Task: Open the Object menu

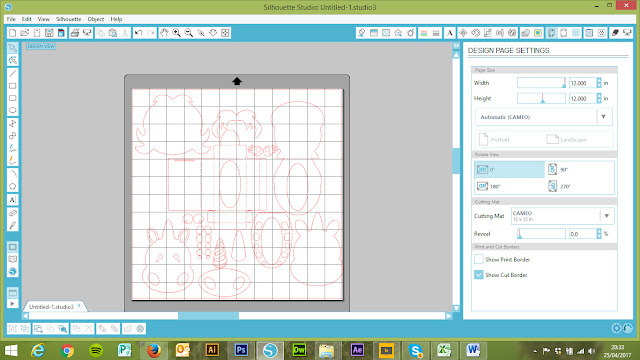Action: [96, 19]
